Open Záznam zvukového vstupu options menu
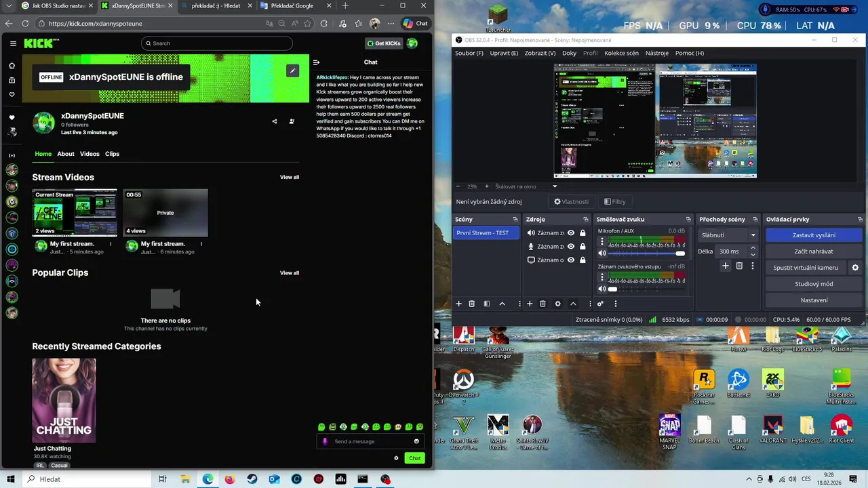This screenshot has height=488, width=868. (x=601, y=277)
